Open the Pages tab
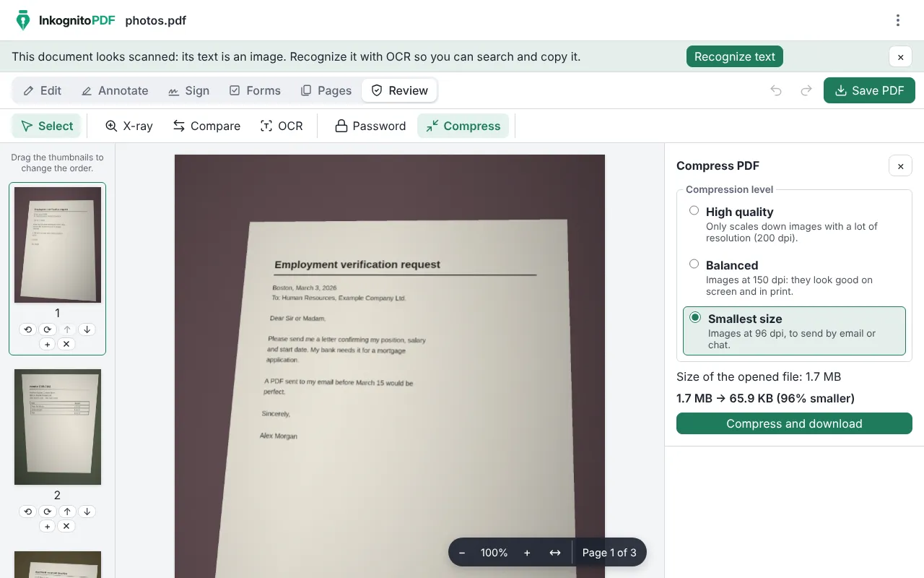The height and width of the screenshot is (578, 924). click(x=326, y=90)
